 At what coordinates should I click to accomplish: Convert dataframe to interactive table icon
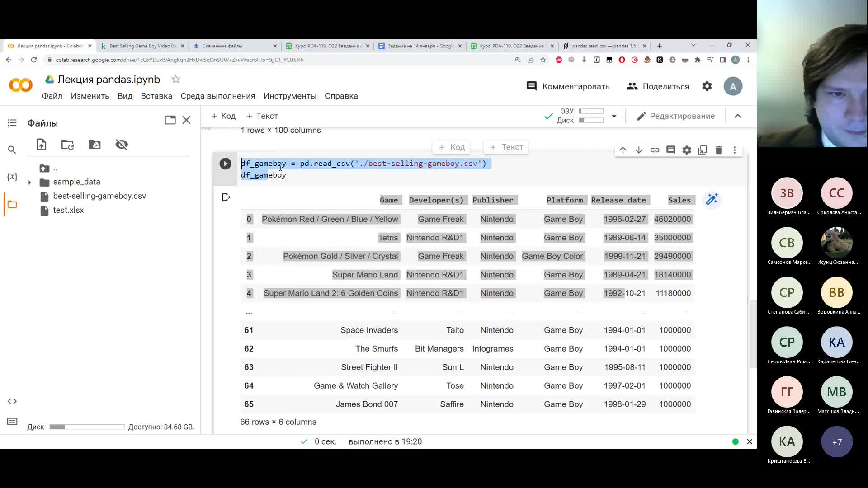[x=712, y=199]
